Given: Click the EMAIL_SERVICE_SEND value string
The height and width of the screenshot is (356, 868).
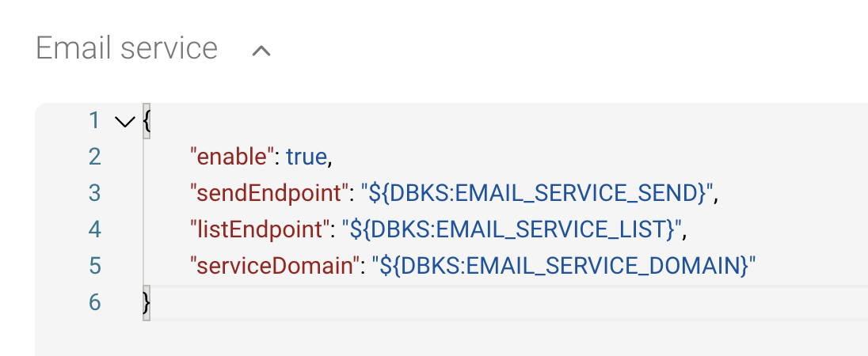Looking at the screenshot, I should point(539,193).
